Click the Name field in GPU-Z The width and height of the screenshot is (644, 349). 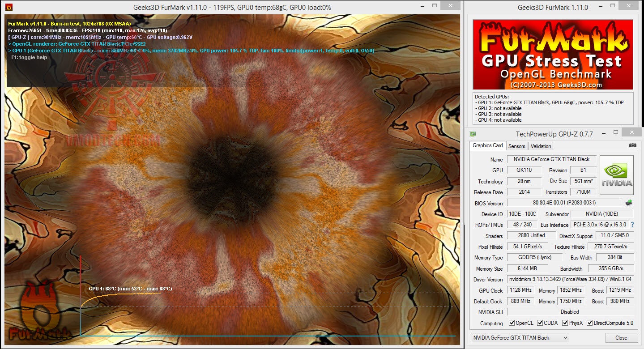click(551, 159)
